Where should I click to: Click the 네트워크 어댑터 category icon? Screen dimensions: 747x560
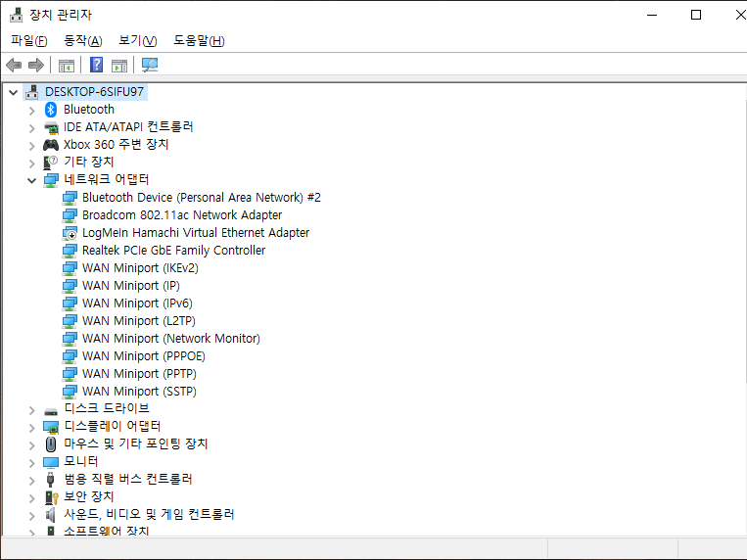point(51,180)
